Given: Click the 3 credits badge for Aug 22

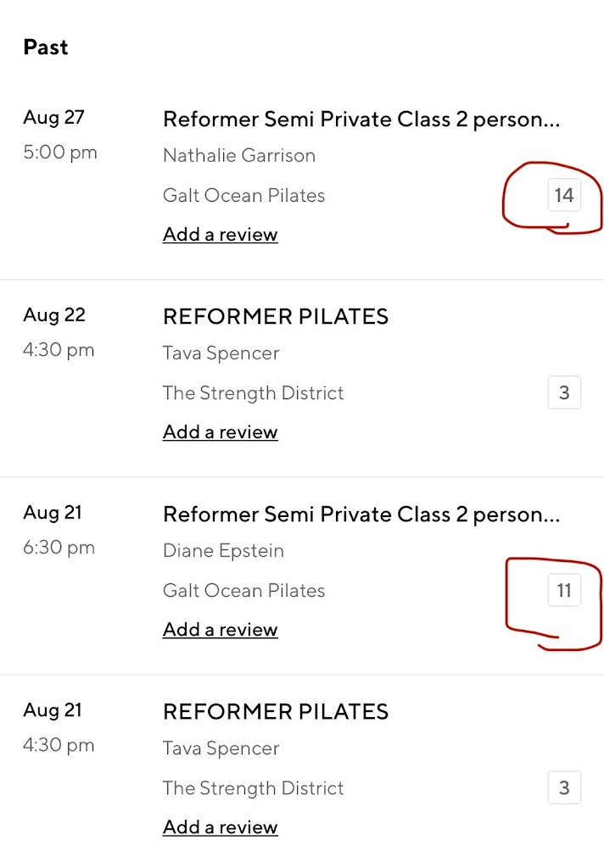Looking at the screenshot, I should [564, 393].
